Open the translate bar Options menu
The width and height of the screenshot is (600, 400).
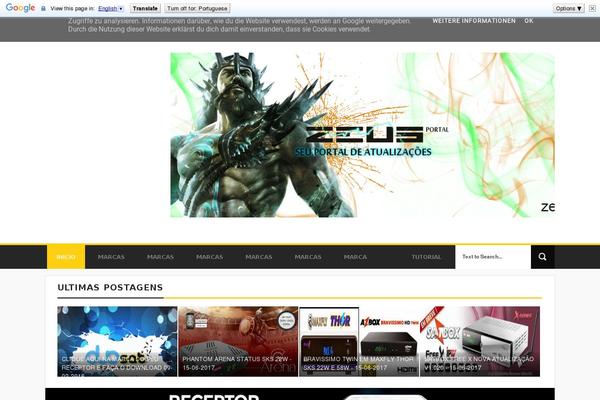(x=569, y=8)
